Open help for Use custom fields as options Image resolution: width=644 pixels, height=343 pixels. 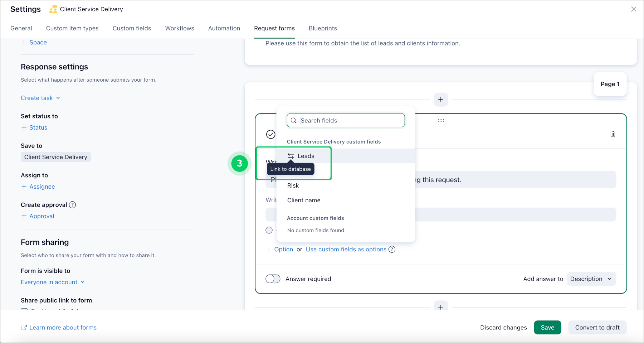392,249
